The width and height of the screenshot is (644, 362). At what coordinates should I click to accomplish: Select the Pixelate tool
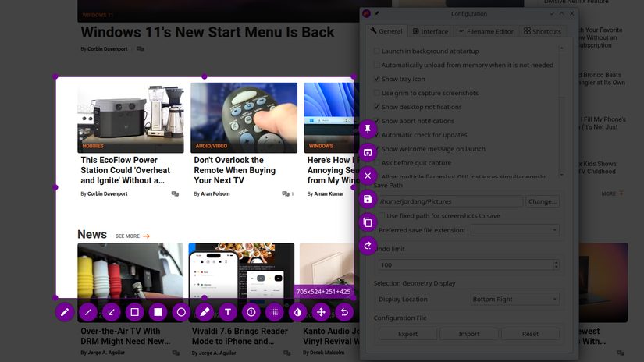click(274, 312)
